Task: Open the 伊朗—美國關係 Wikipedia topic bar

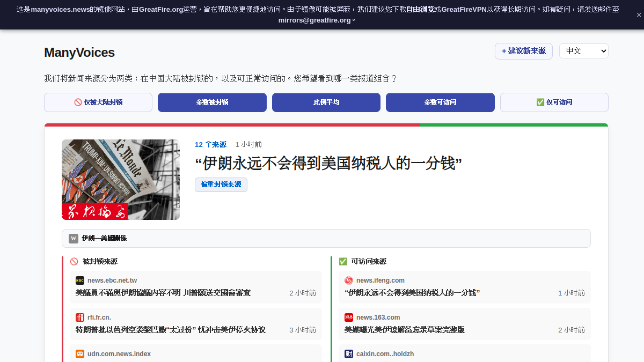Action: (326, 238)
